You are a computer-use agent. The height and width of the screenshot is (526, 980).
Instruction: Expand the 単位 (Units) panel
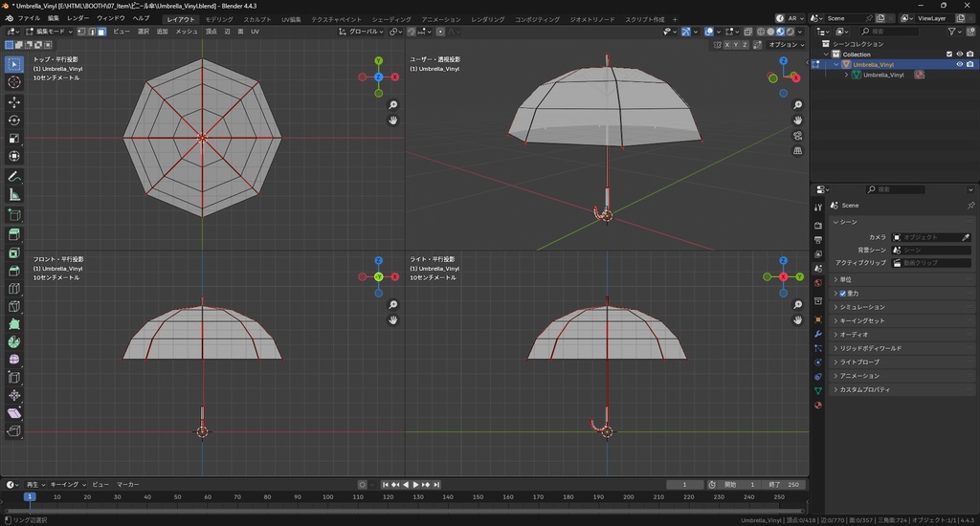tap(845, 279)
